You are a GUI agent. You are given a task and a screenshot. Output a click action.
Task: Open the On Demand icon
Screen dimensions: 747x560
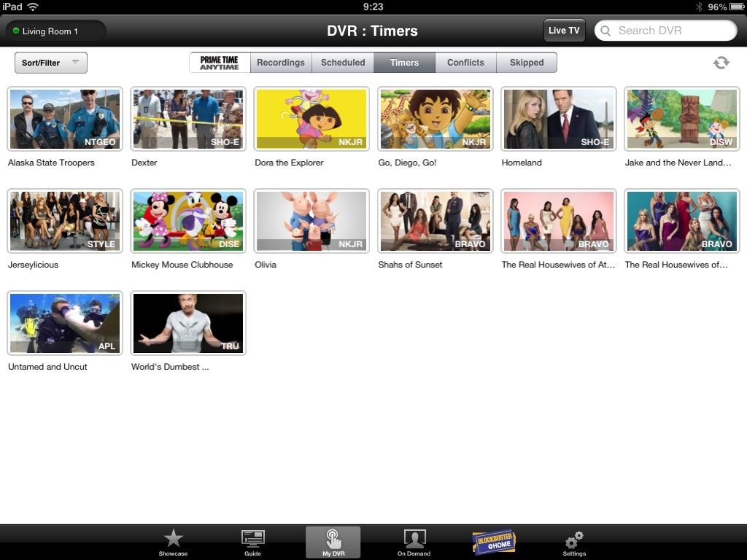pyautogui.click(x=414, y=539)
